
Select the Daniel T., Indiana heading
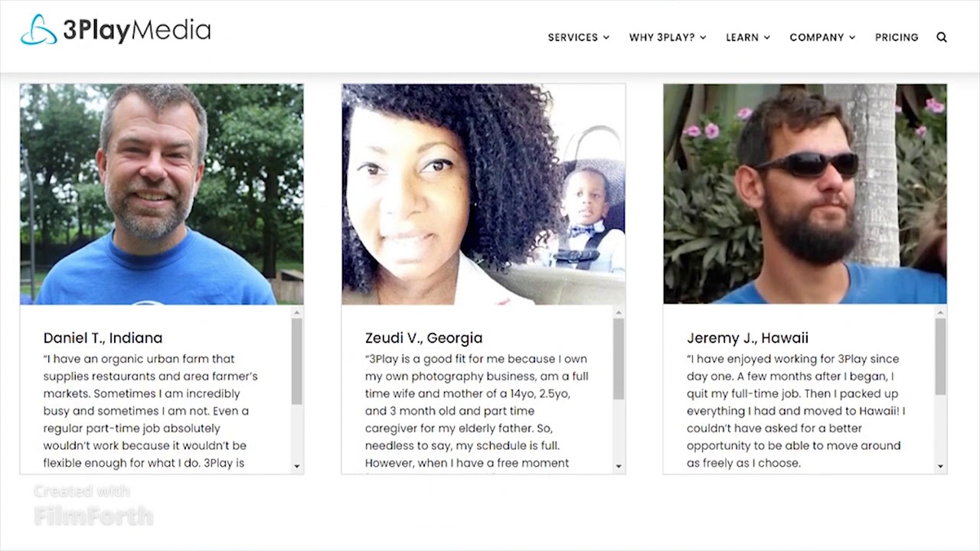click(103, 337)
